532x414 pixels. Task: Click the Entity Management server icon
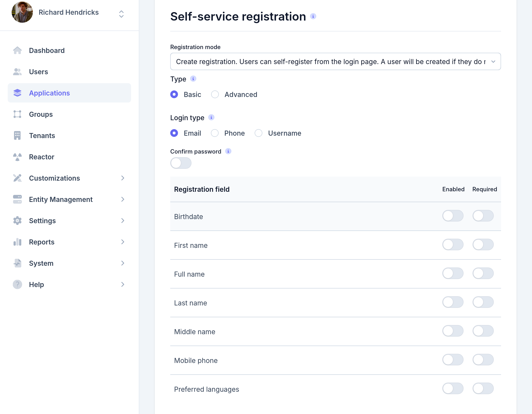[x=17, y=199]
